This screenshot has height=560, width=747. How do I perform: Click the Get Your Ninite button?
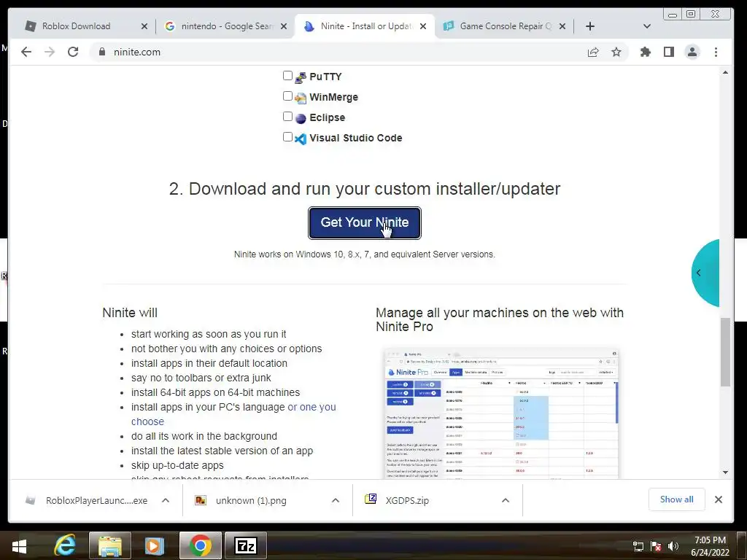(365, 222)
